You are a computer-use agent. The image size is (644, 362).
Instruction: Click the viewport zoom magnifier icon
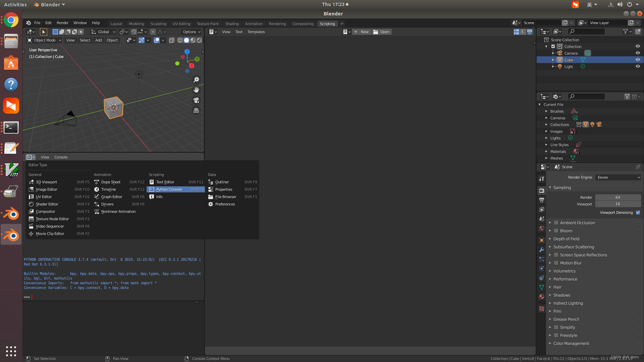(196, 80)
